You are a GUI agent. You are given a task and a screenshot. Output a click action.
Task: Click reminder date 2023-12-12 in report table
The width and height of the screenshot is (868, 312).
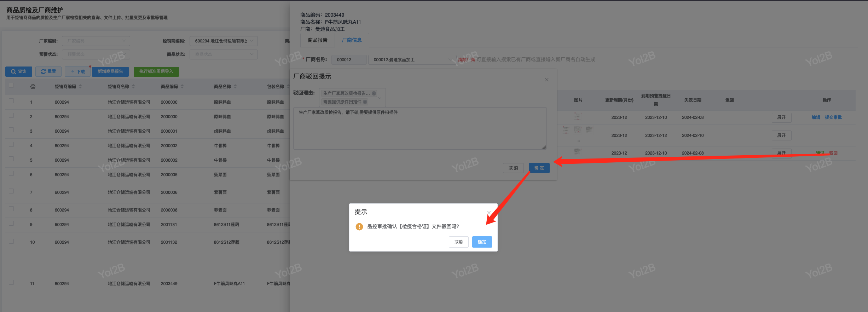pyautogui.click(x=656, y=135)
